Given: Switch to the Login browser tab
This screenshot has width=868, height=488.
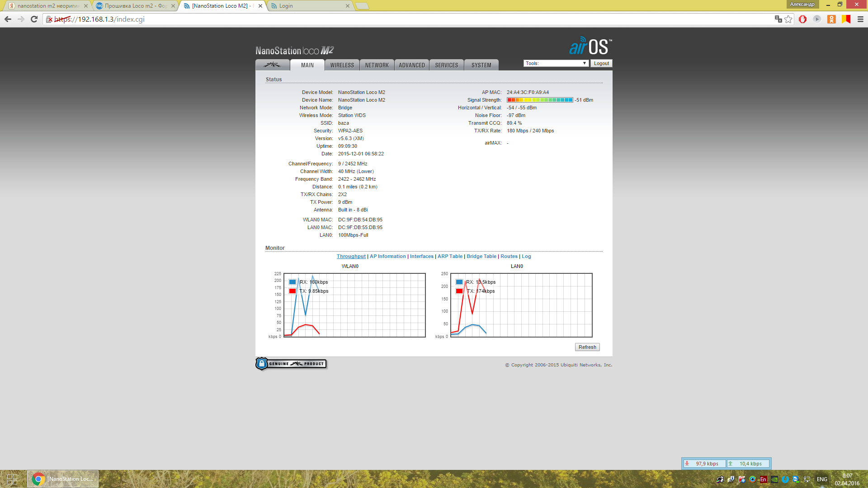Looking at the screenshot, I should pos(310,6).
